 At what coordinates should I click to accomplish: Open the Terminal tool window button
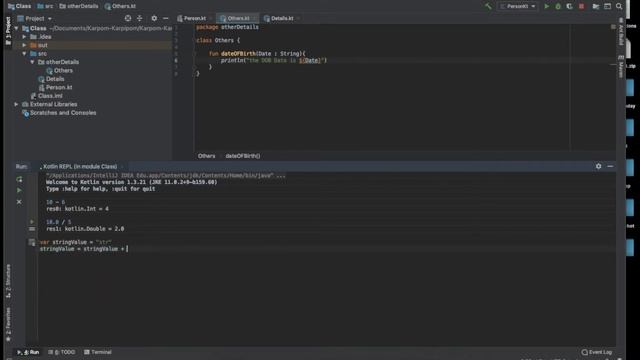[98, 352]
